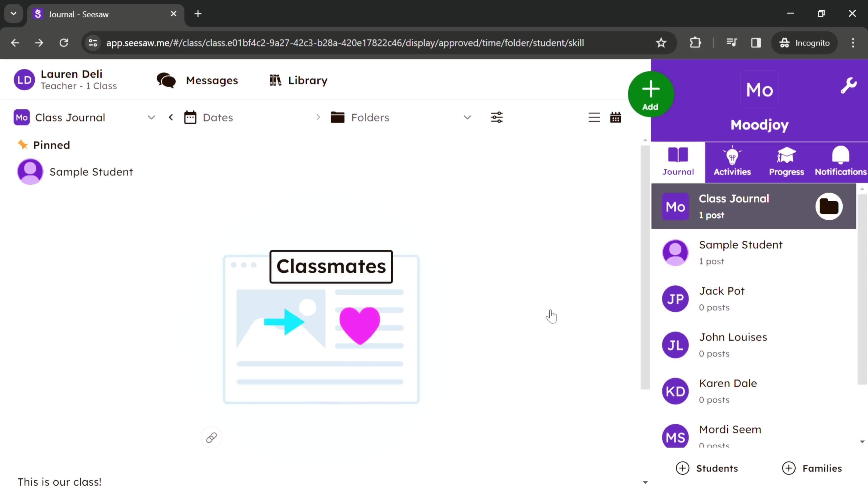The height and width of the screenshot is (488, 868).
Task: Switch to calendar grid view
Action: [615, 117]
